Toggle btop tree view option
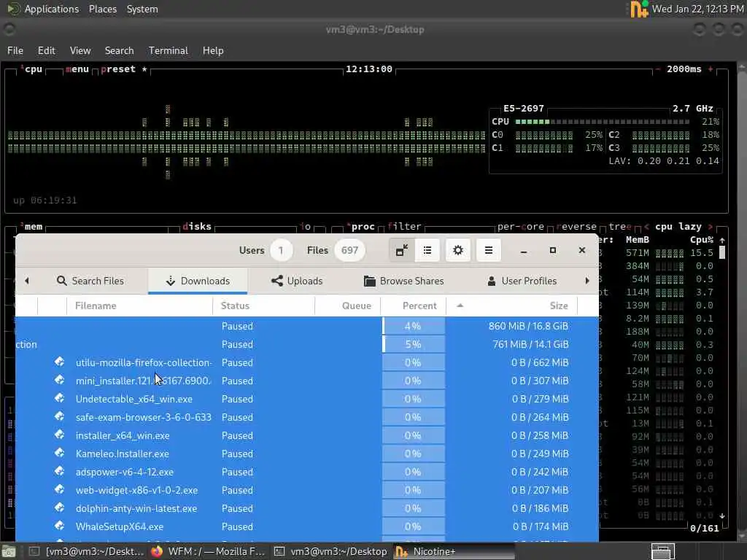The height and width of the screenshot is (560, 747). (620, 227)
